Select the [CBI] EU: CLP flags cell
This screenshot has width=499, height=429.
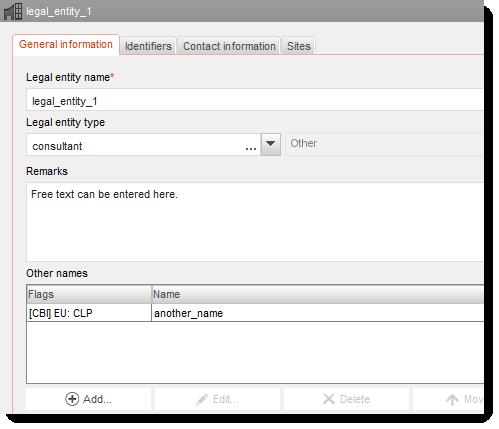click(89, 313)
